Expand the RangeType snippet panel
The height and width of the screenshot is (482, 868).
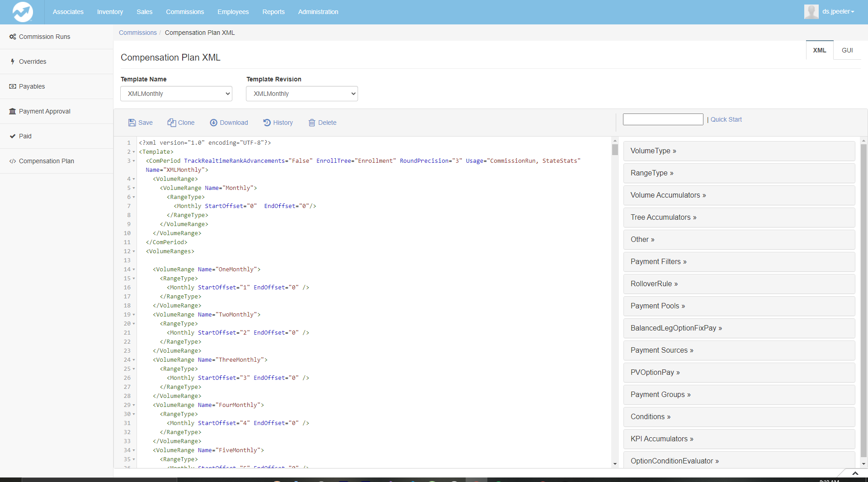click(739, 173)
